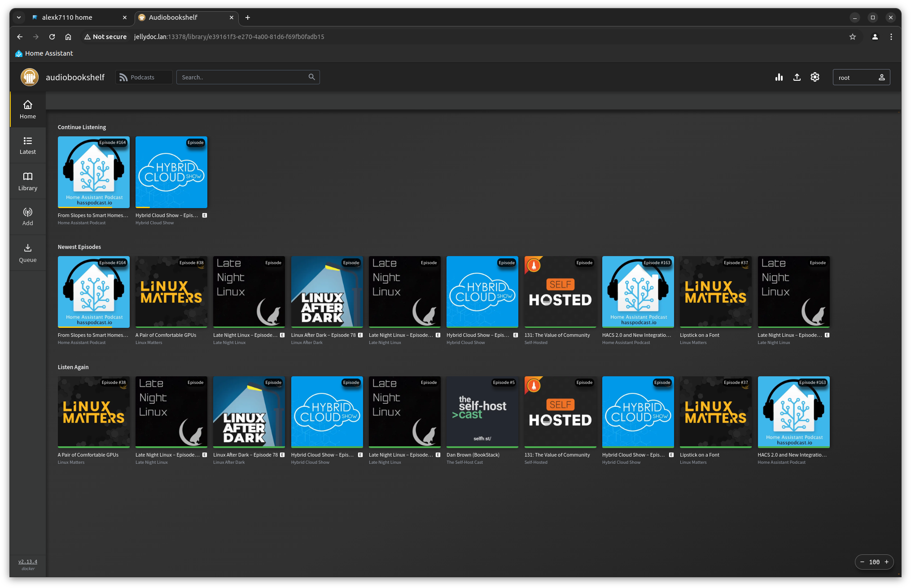Open the Library sidebar page
911x588 pixels.
(x=28, y=182)
